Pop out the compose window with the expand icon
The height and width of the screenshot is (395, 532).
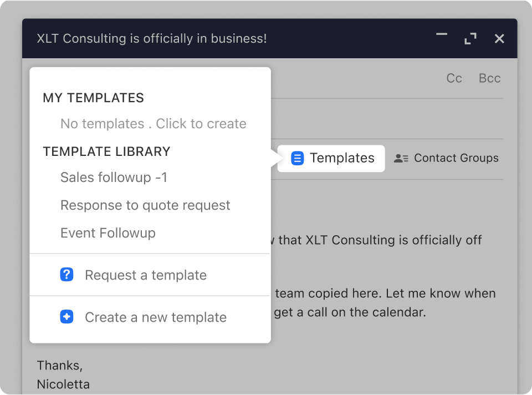(470, 38)
